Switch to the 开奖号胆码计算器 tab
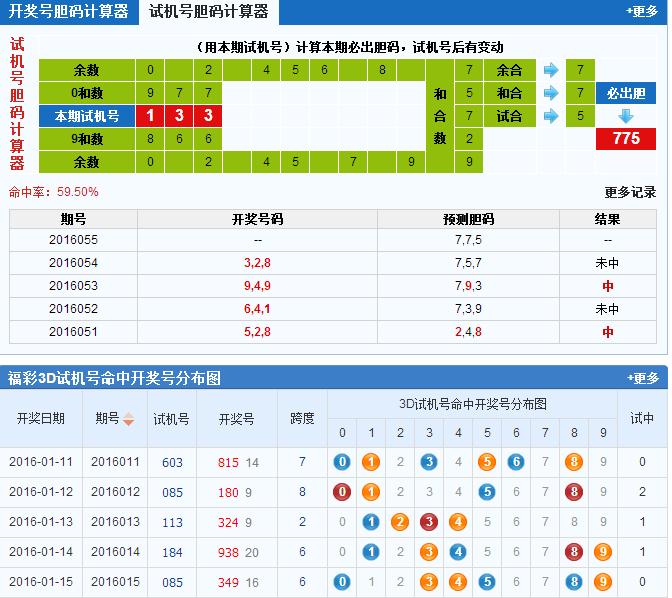The image size is (672, 598). (69, 12)
